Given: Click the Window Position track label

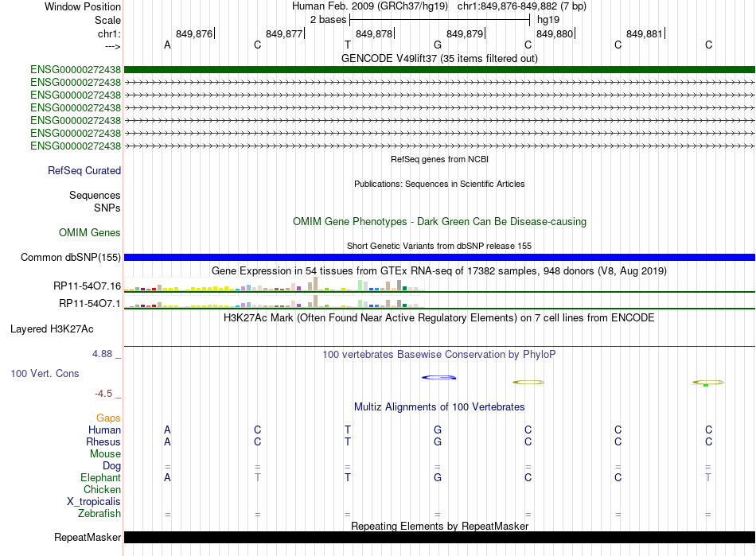Looking at the screenshot, I should pyautogui.click(x=83, y=6).
